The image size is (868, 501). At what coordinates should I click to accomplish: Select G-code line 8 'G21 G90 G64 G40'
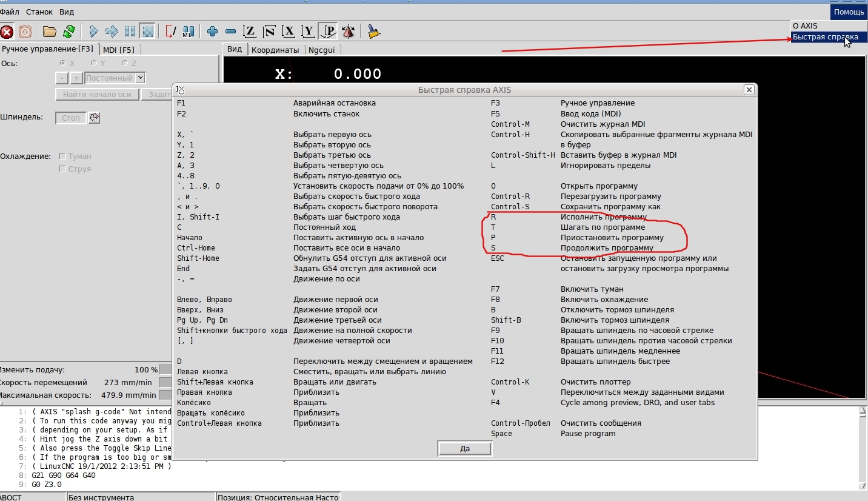pyautogui.click(x=63, y=476)
